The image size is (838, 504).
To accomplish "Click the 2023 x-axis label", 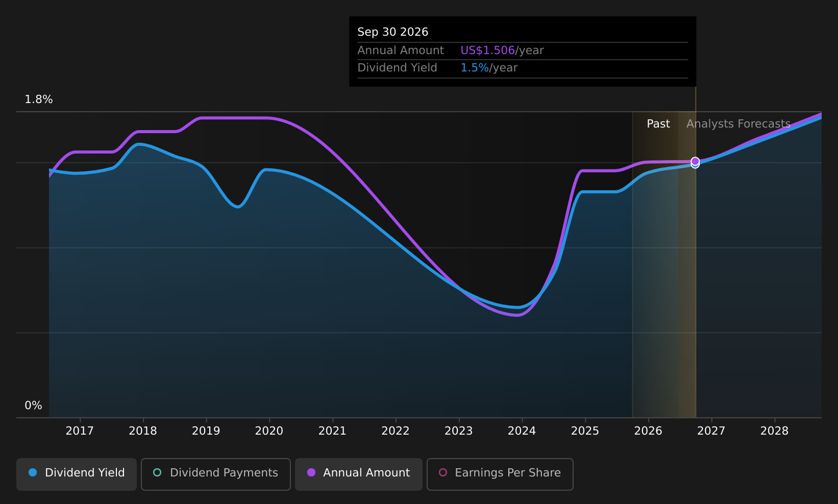I will pos(459,431).
